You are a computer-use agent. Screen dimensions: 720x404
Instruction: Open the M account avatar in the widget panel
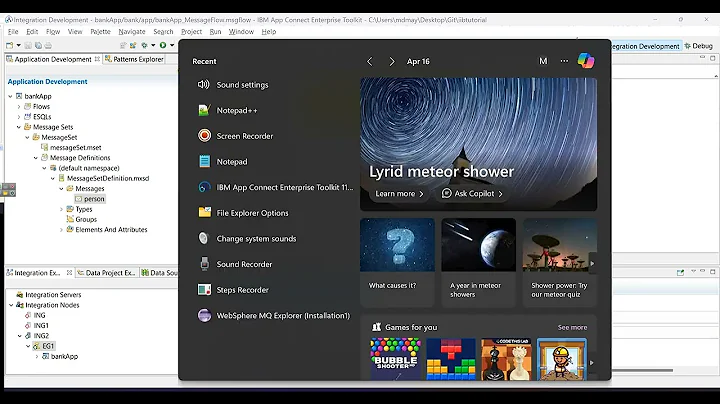tap(543, 61)
